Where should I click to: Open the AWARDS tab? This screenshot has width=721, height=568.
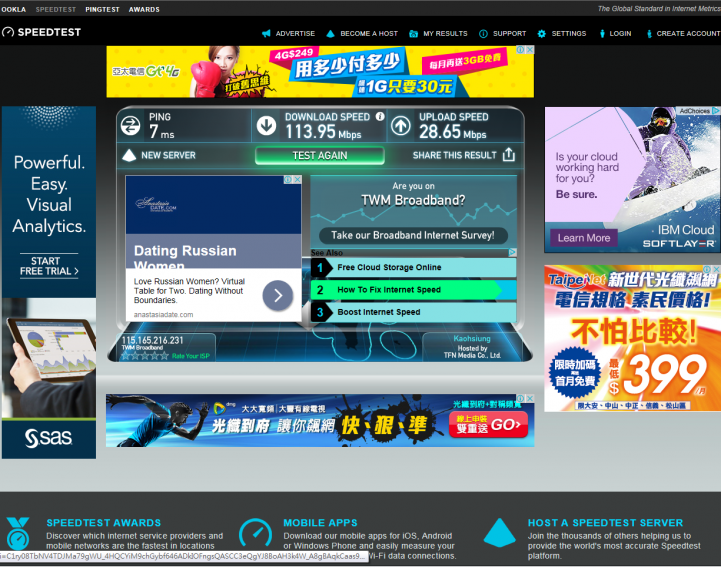click(144, 9)
